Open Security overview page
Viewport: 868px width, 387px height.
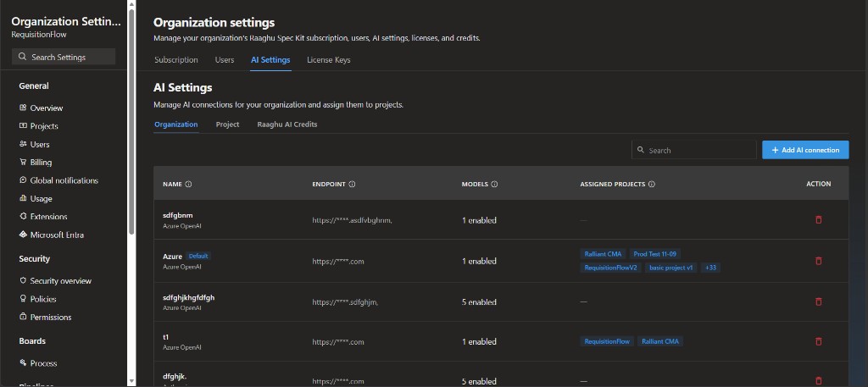[x=61, y=281]
